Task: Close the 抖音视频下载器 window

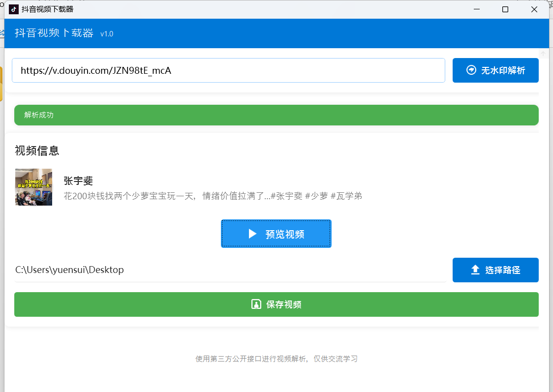Action: pos(534,9)
